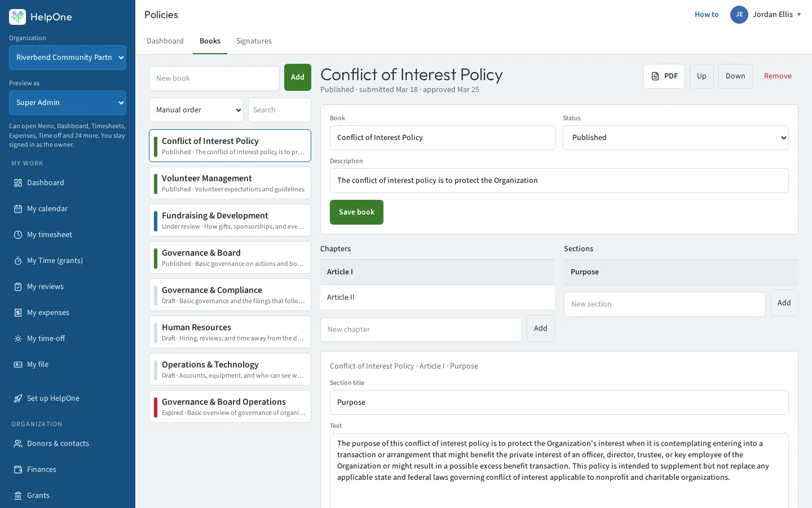Add the new book with green Add button
This screenshot has width=812, height=508.
[298, 77]
